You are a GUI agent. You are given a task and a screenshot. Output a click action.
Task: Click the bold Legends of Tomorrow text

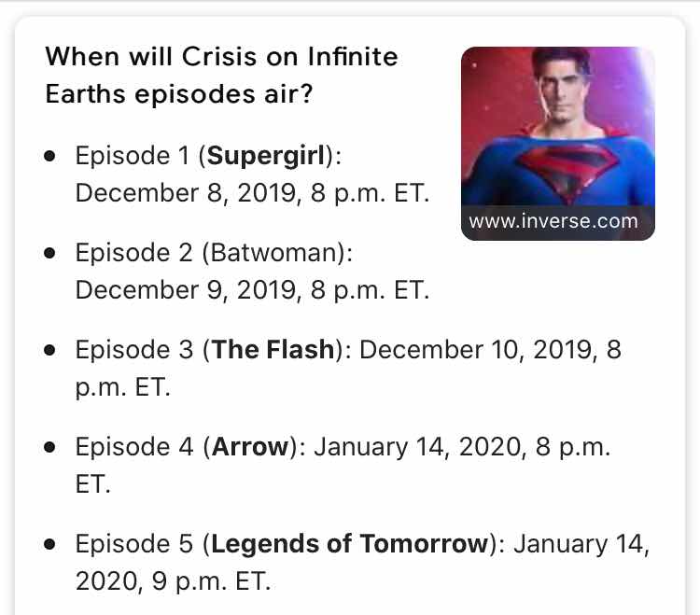click(350, 543)
